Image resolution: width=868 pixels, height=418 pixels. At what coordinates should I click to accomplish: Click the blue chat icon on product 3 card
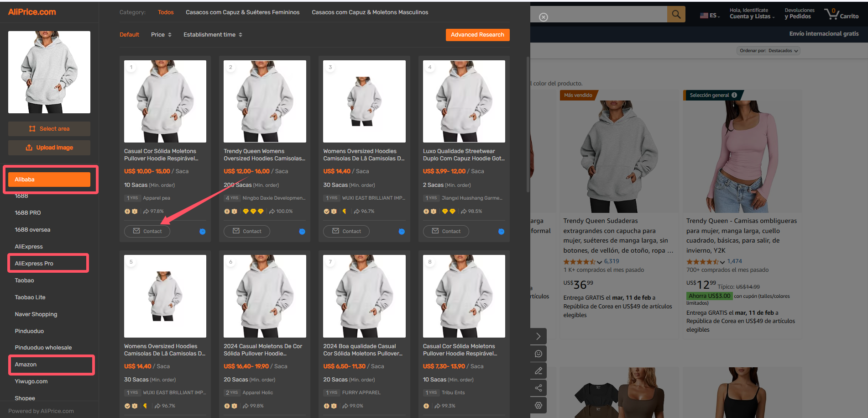(x=402, y=232)
